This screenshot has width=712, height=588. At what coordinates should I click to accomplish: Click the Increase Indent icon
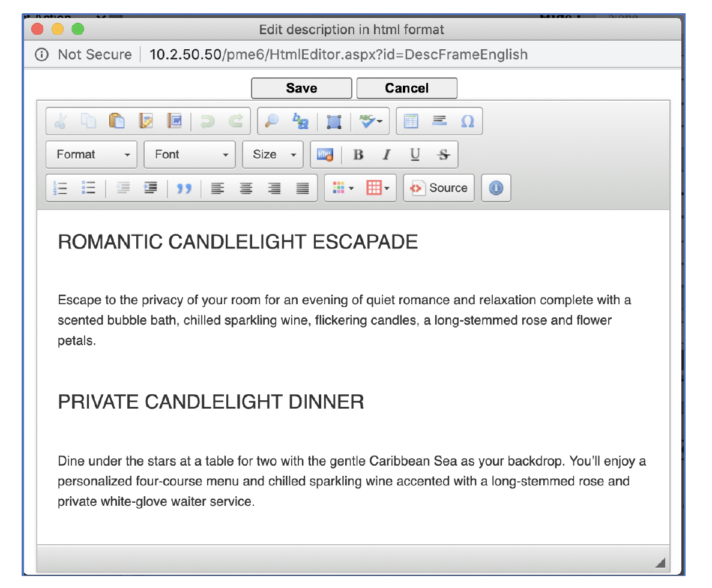point(150,188)
